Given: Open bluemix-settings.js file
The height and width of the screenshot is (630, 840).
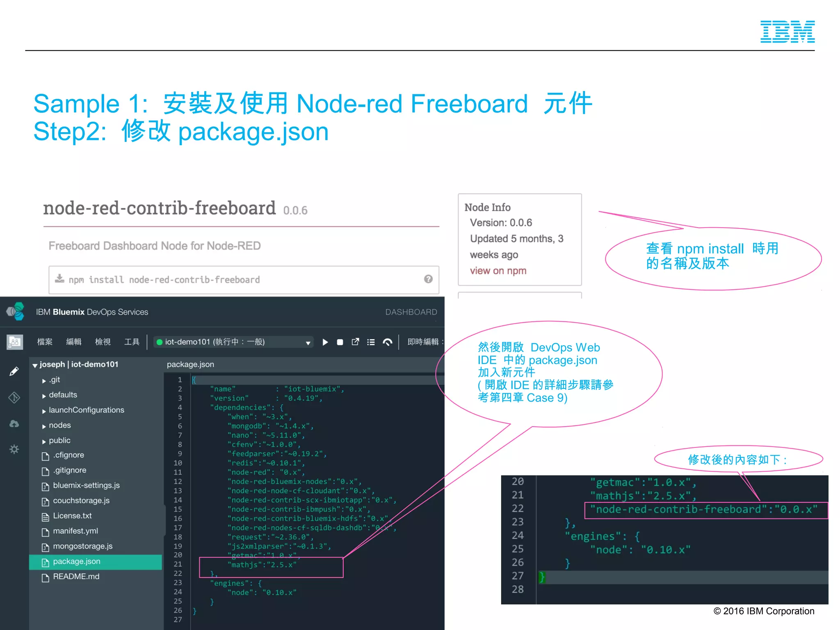Looking at the screenshot, I should pos(86,486).
